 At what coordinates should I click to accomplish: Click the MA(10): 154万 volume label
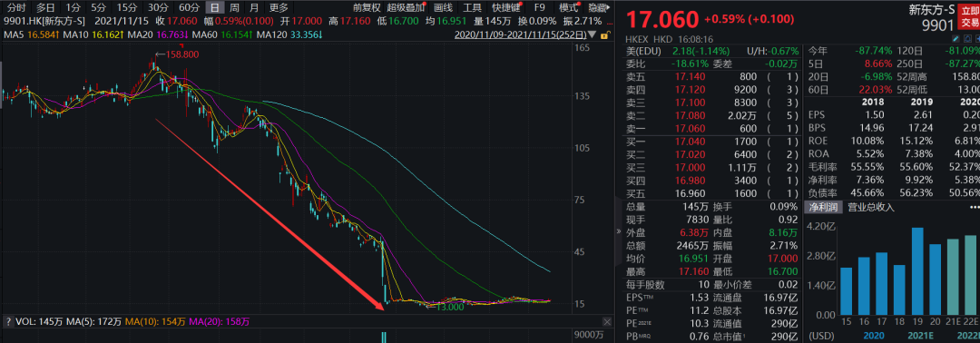(x=155, y=322)
